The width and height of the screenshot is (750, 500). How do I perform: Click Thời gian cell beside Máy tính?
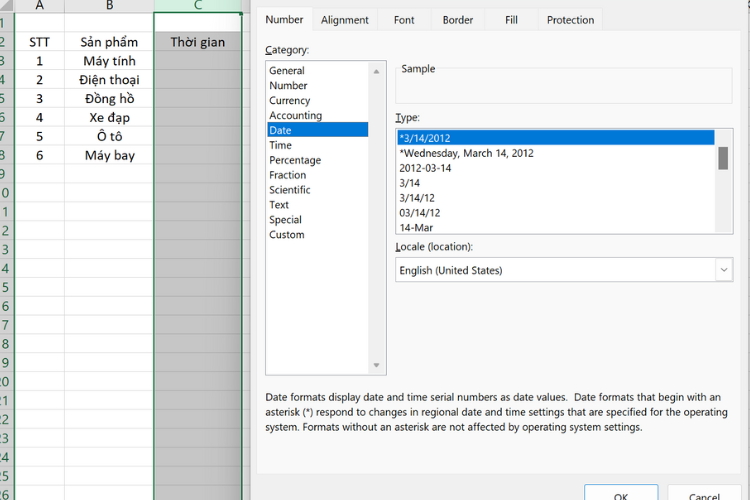(198, 61)
